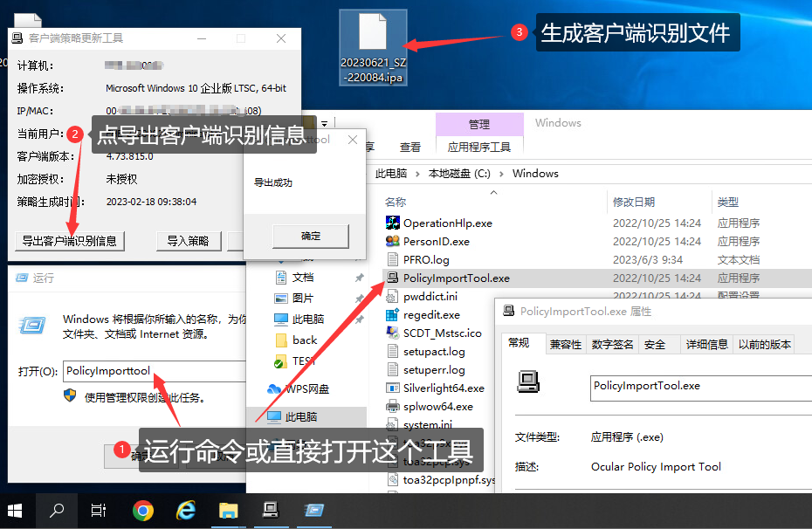Click the 图片 folder icon in navigation pane

281,299
